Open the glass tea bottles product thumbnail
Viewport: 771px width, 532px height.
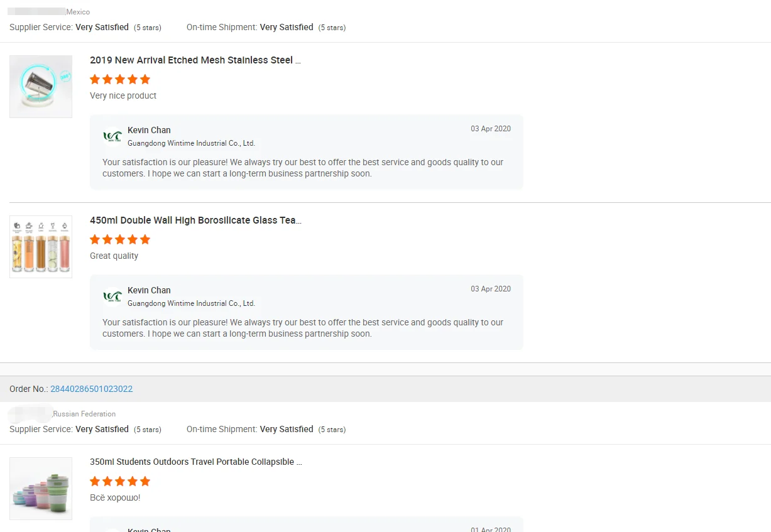[x=41, y=247]
